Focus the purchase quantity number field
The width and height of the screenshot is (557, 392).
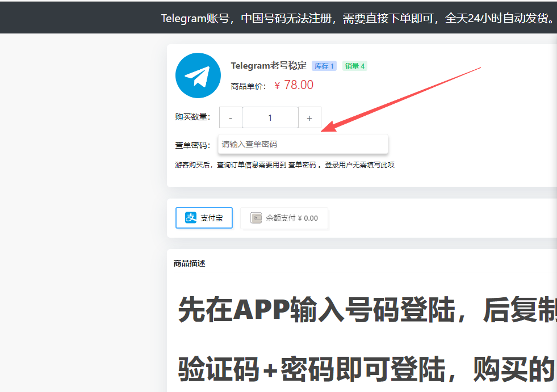coord(270,117)
